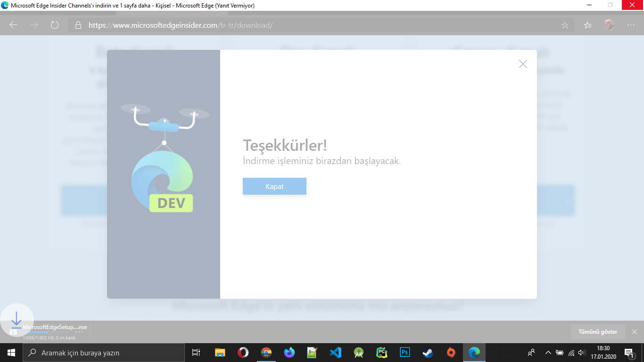The height and width of the screenshot is (362, 644).
Task: Launch Firefox from the taskbar
Action: tap(289, 353)
